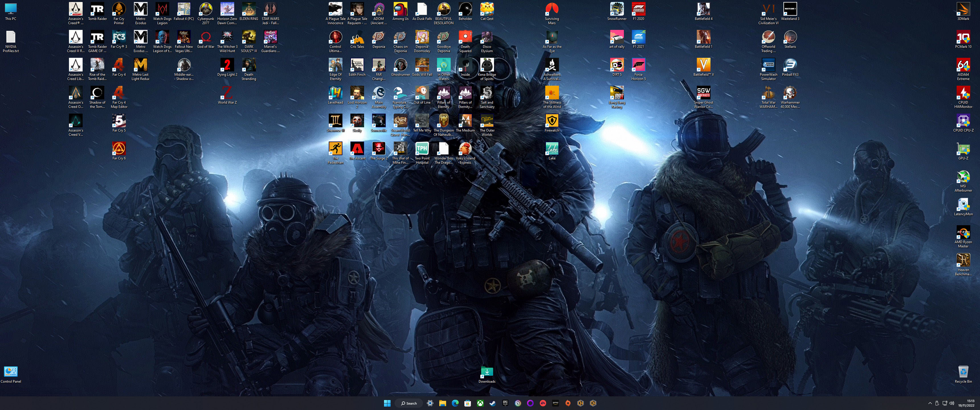Open the Windows Start menu

pyautogui.click(x=387, y=403)
